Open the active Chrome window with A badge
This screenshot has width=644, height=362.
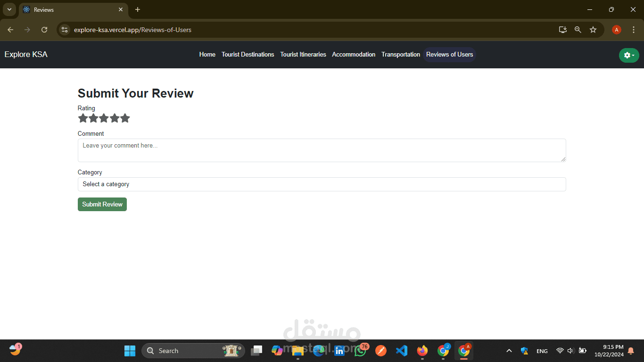[464, 351]
